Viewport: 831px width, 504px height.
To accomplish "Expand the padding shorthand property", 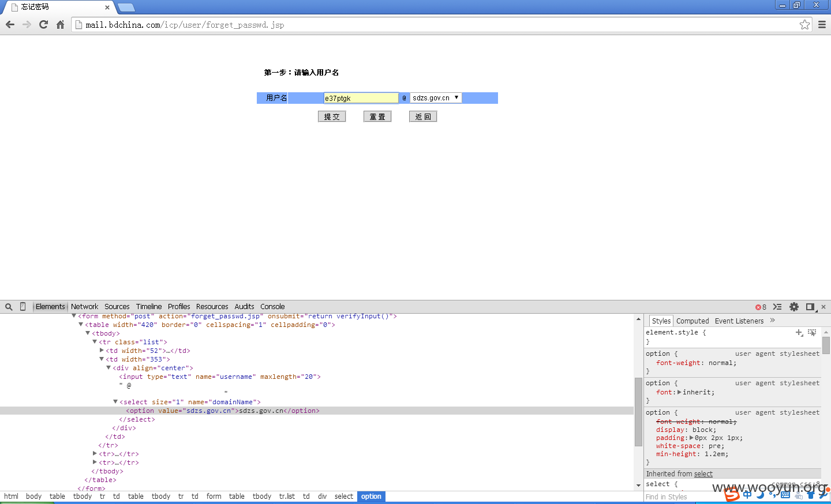I will [x=691, y=438].
